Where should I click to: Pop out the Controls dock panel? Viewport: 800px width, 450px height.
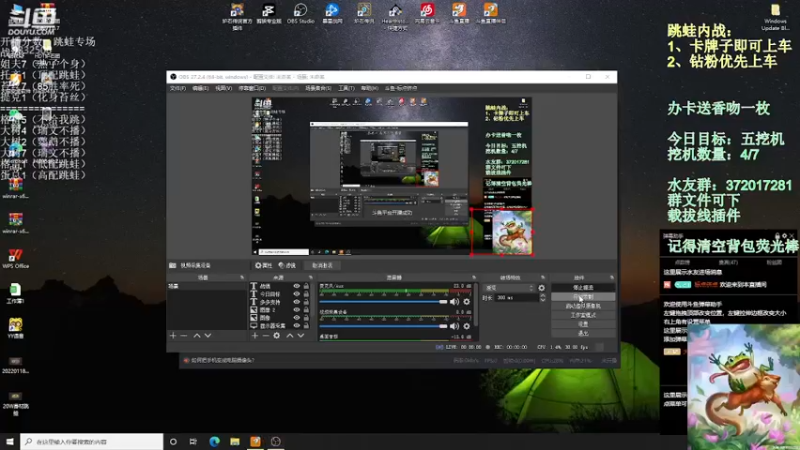pos(612,278)
